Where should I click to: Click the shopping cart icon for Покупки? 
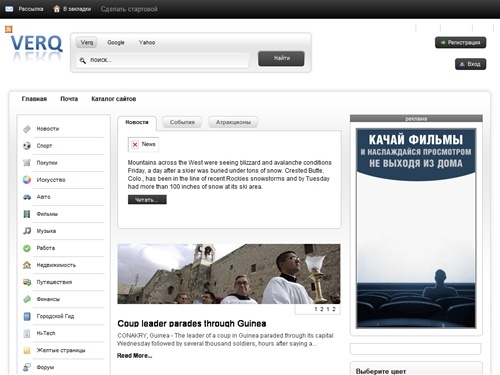pyautogui.click(x=27, y=163)
